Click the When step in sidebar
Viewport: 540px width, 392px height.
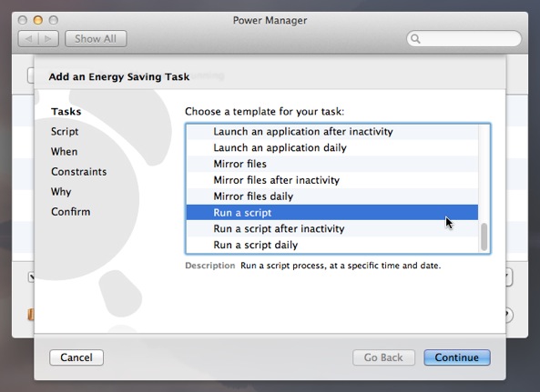pos(64,151)
